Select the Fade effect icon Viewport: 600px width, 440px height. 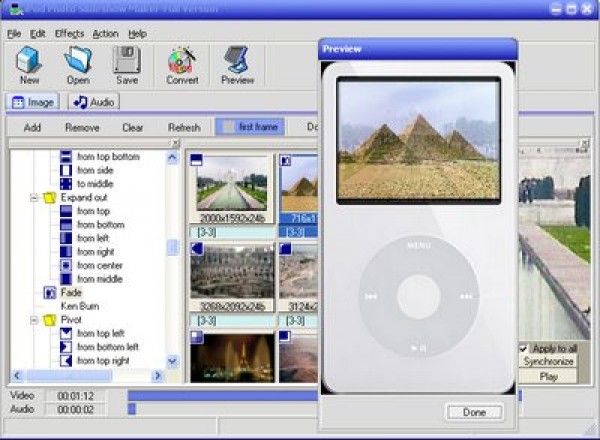pos(50,293)
